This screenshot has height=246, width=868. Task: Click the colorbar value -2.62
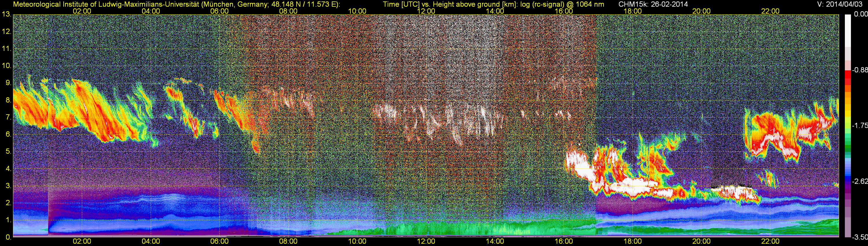pos(860,181)
